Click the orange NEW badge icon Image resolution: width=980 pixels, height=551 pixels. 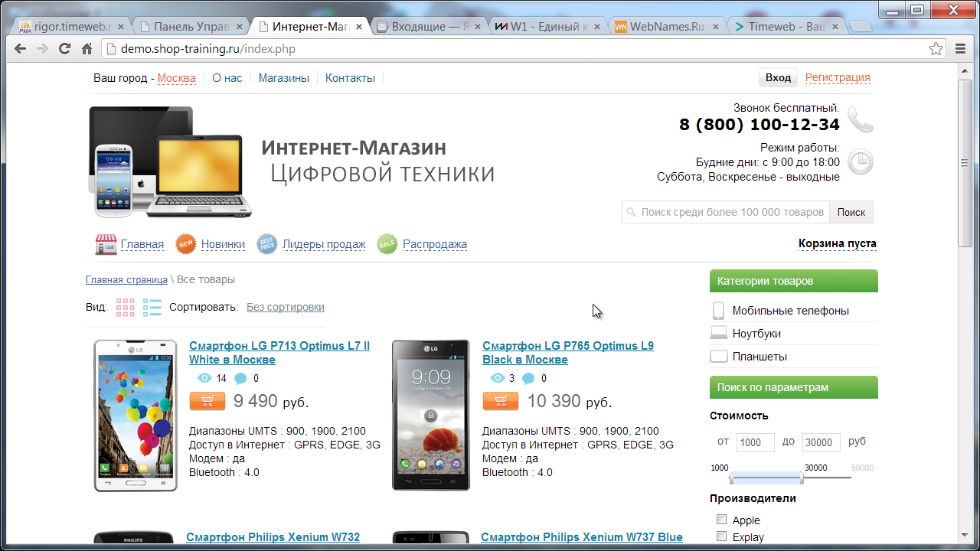click(186, 244)
